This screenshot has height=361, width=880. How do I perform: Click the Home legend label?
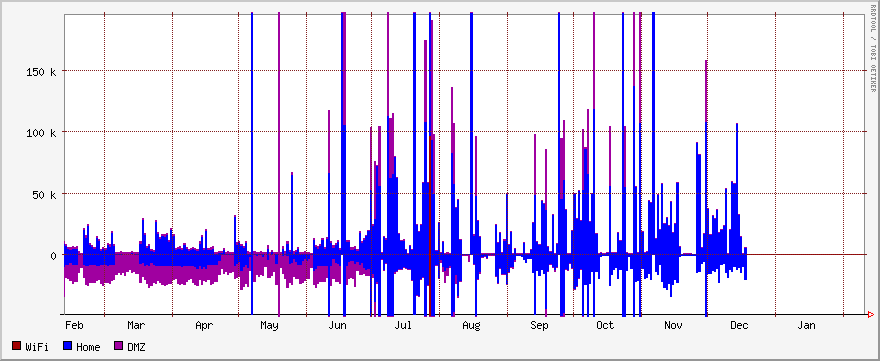(x=88, y=347)
